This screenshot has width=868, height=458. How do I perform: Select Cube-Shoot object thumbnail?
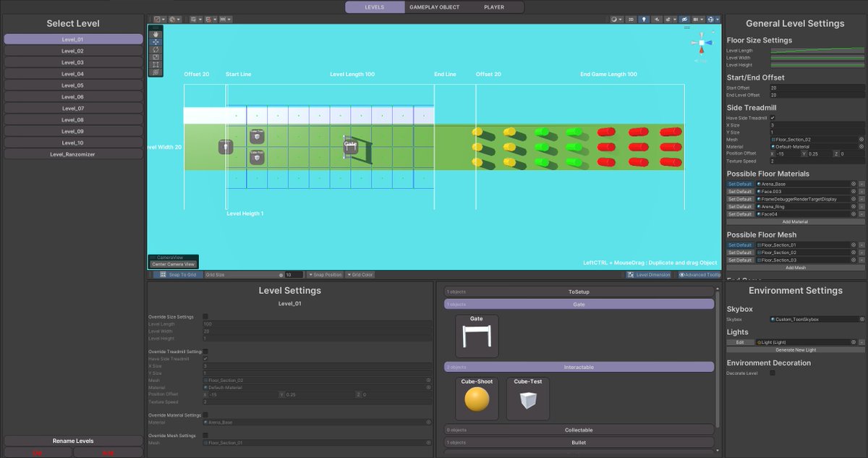click(x=477, y=398)
